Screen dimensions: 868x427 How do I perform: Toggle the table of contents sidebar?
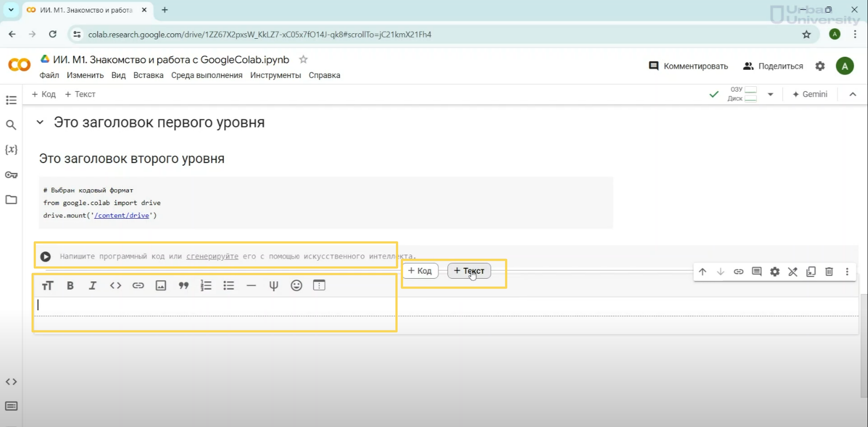click(x=11, y=100)
